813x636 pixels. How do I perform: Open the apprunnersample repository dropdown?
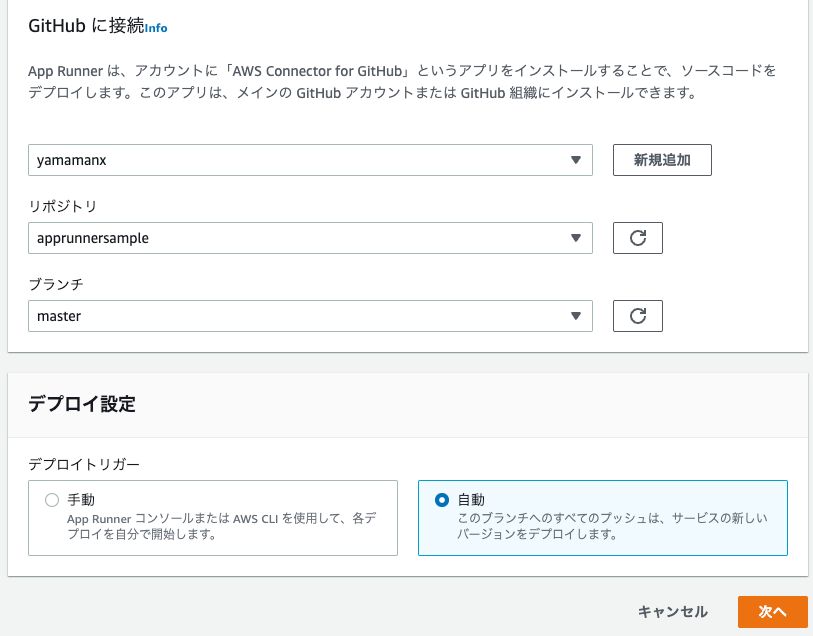[x=310, y=238]
